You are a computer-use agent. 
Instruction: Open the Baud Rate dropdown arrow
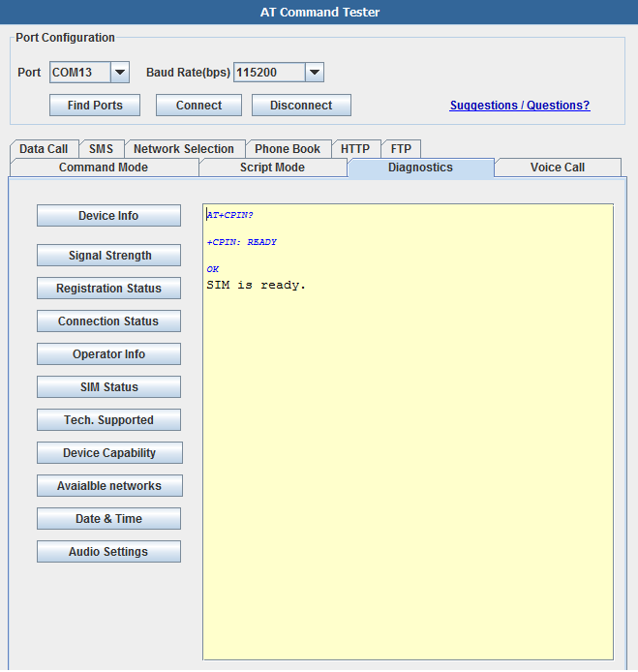click(315, 72)
